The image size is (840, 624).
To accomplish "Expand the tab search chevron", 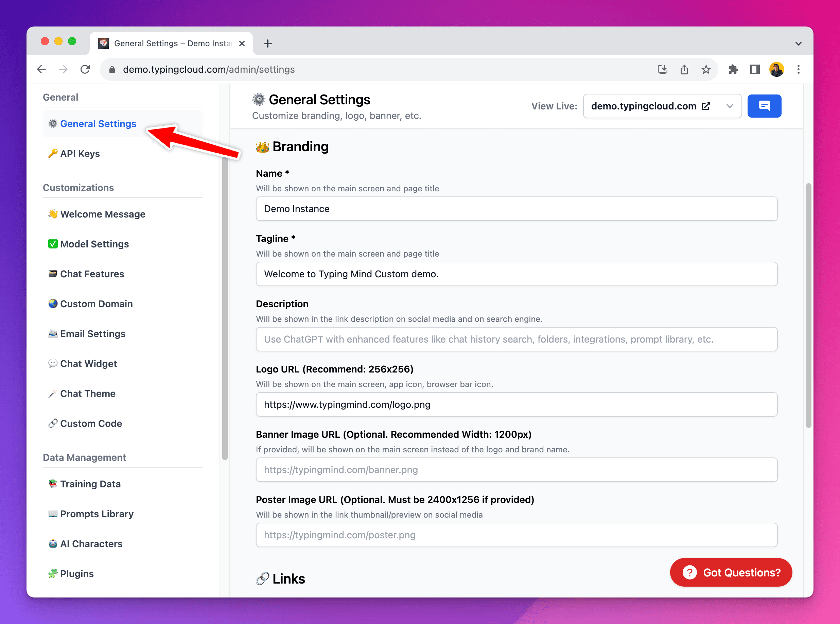I will pyautogui.click(x=798, y=44).
